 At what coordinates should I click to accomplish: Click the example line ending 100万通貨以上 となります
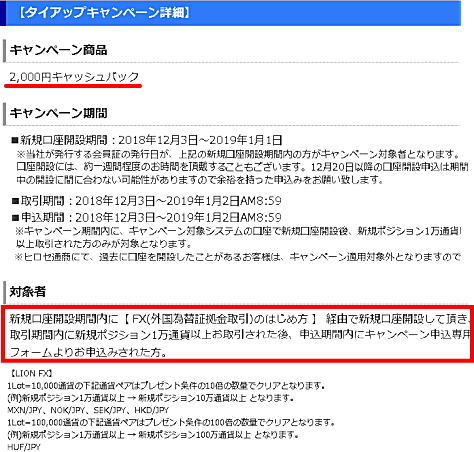[153, 435]
